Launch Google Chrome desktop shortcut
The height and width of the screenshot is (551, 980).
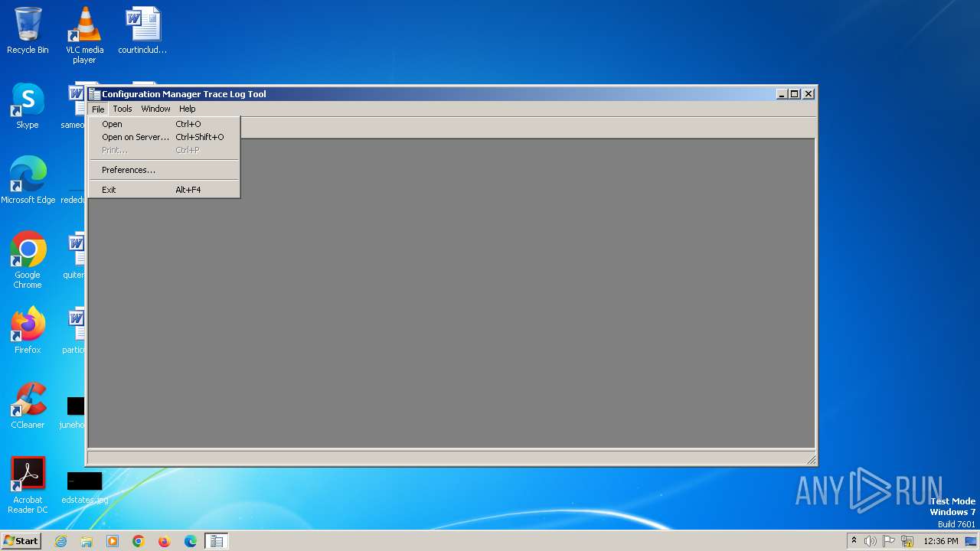click(28, 260)
